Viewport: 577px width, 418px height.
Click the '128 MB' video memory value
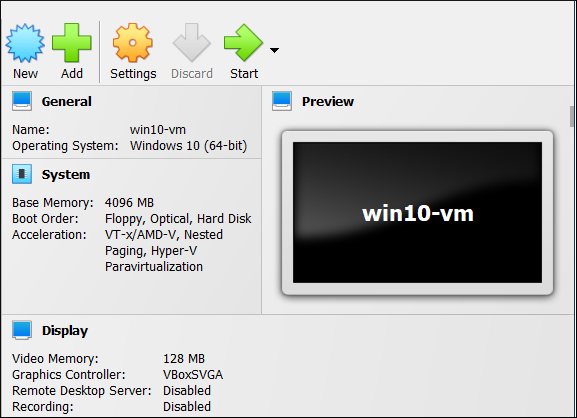tap(184, 359)
